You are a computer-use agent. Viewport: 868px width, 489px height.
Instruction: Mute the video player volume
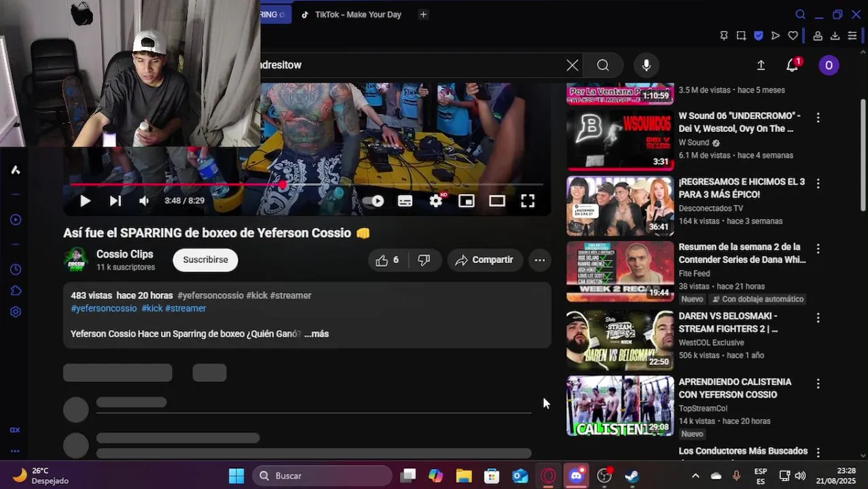[x=144, y=201]
